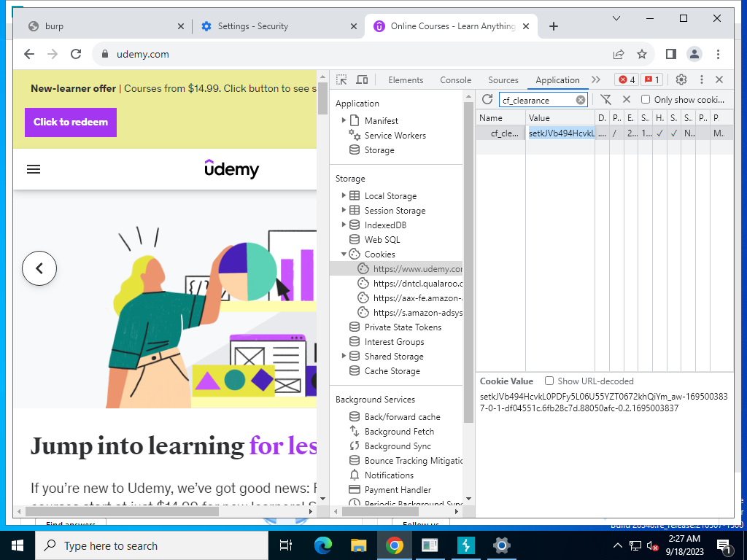Toggle the device toolbar icon in DevTools

362,80
